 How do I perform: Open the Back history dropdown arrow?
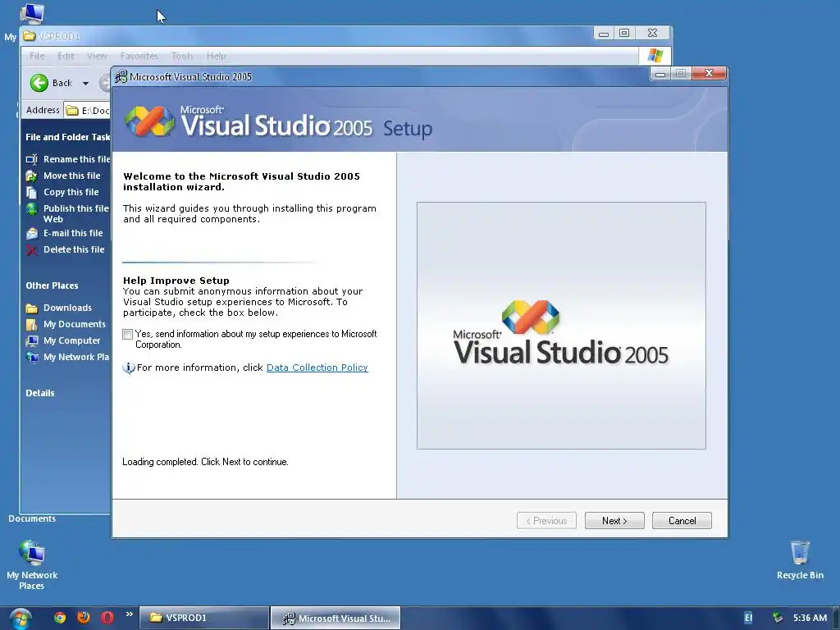(x=85, y=83)
